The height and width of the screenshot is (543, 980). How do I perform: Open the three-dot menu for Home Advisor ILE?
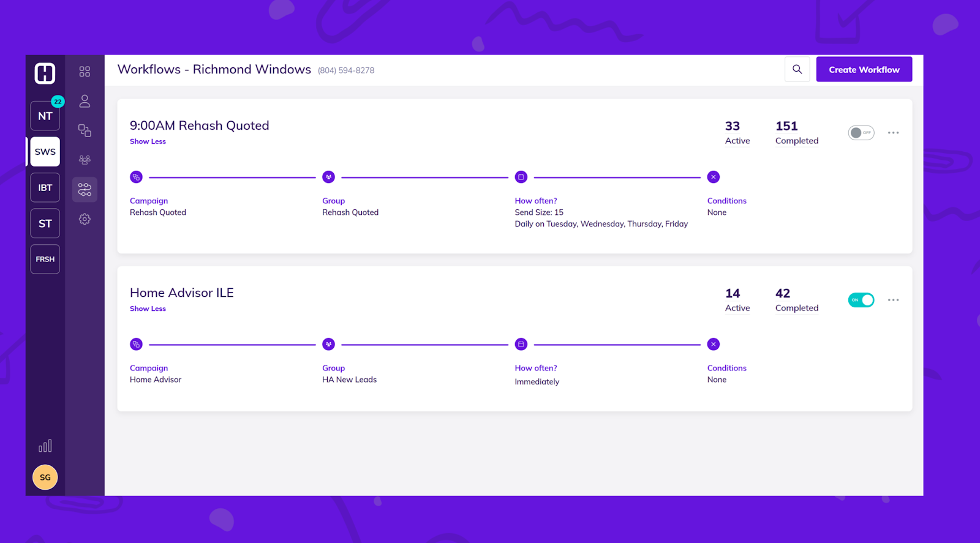click(x=893, y=300)
